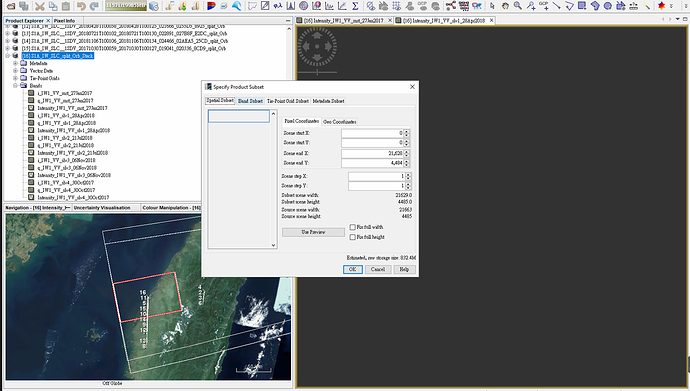Expand the Tie-Point Grids folder
This screenshot has width=690, height=391.
pos(15,78)
